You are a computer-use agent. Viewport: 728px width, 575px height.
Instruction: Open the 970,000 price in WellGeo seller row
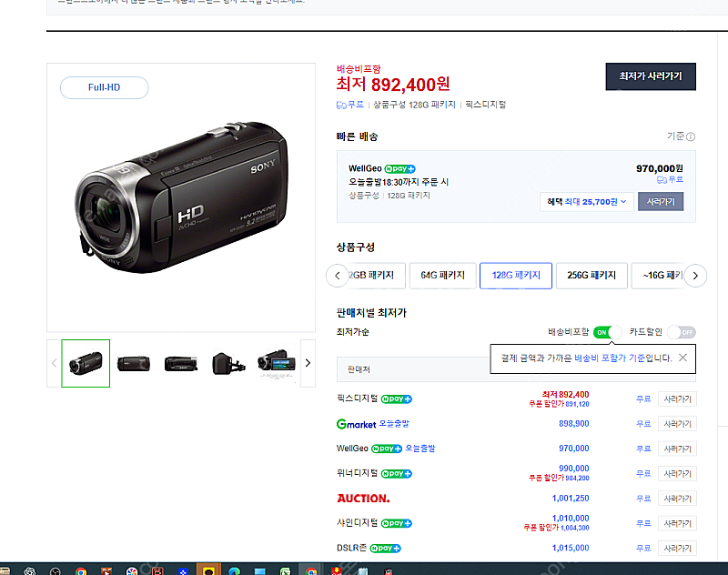pos(574,449)
